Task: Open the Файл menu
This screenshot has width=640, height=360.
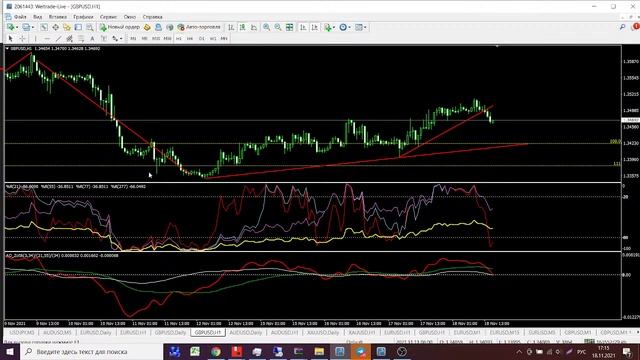Action: coord(20,17)
